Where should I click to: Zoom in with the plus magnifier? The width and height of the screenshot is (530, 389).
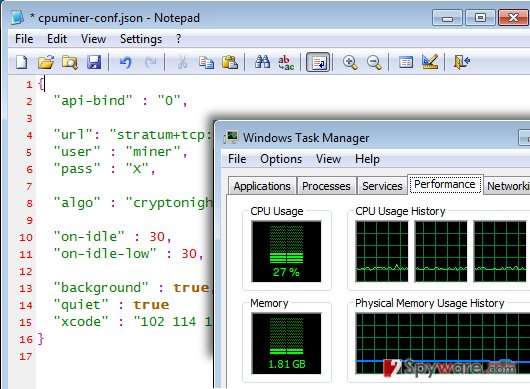(350, 63)
